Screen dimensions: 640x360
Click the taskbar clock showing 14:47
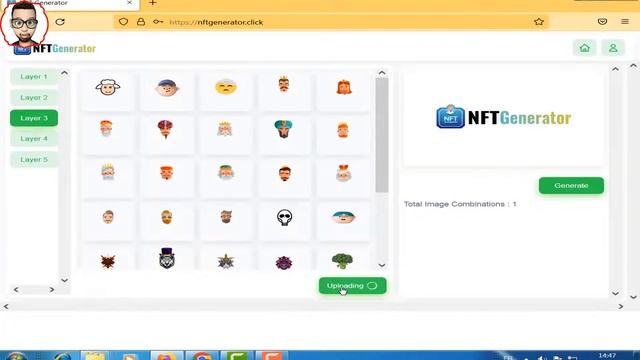tap(607, 356)
